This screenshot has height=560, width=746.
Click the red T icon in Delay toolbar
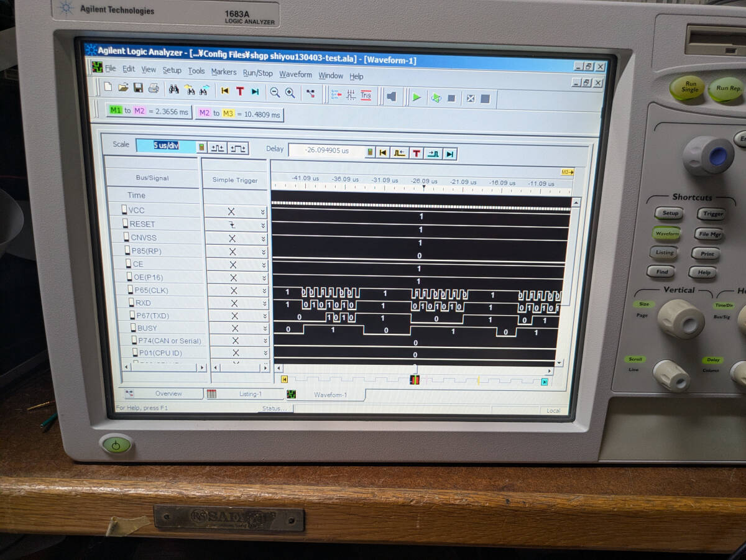click(x=417, y=154)
